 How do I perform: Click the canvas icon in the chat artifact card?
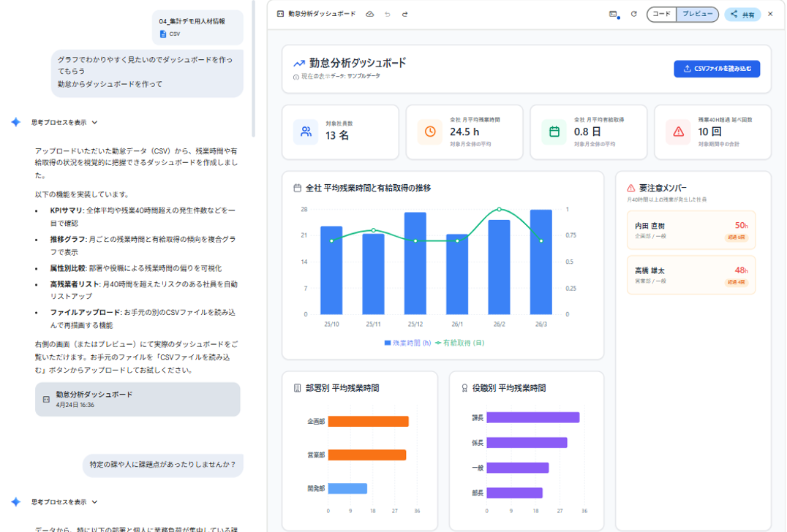pos(46,400)
